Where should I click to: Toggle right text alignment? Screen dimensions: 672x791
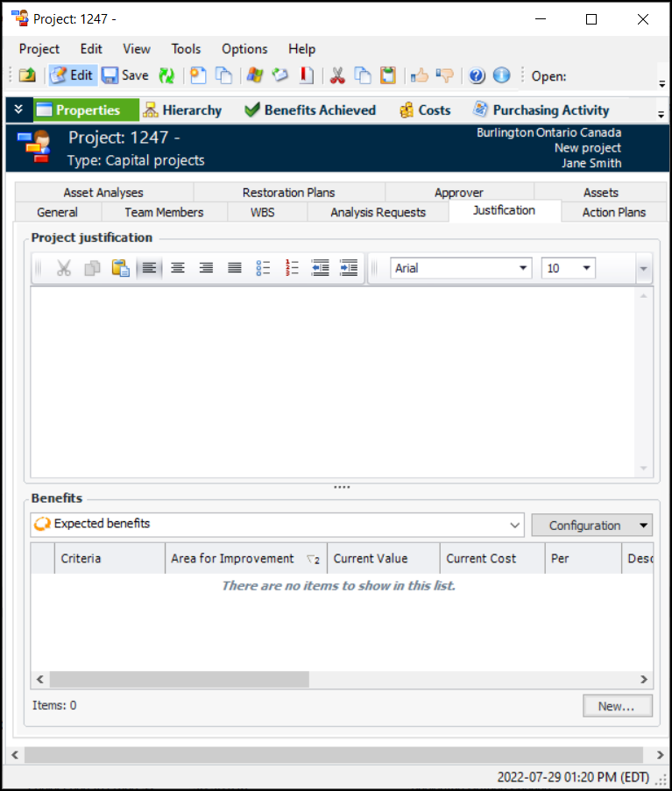206,268
